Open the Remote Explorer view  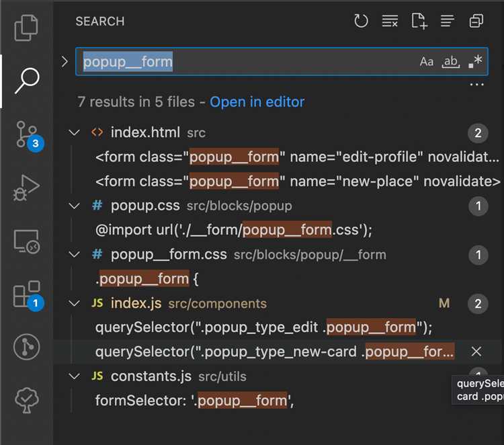tap(26, 240)
